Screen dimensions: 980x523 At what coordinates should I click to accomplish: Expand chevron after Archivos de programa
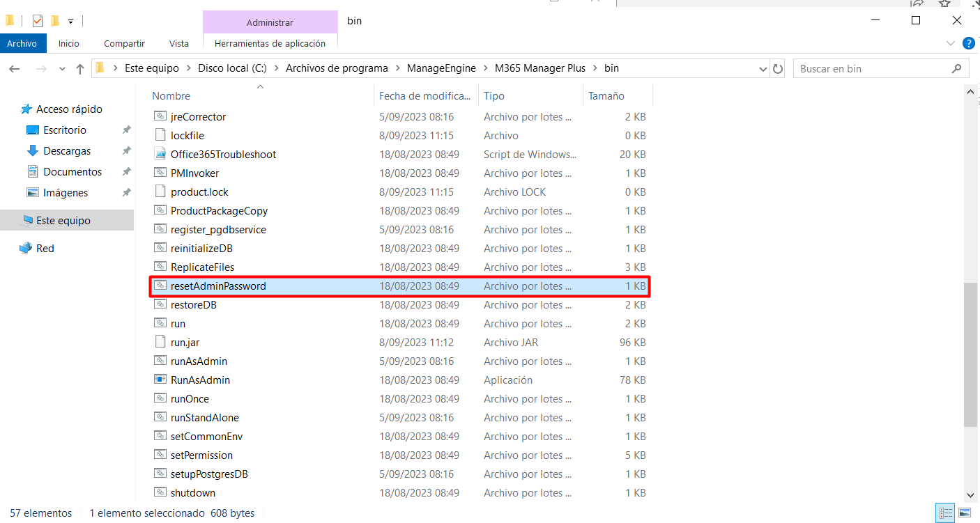[397, 68]
